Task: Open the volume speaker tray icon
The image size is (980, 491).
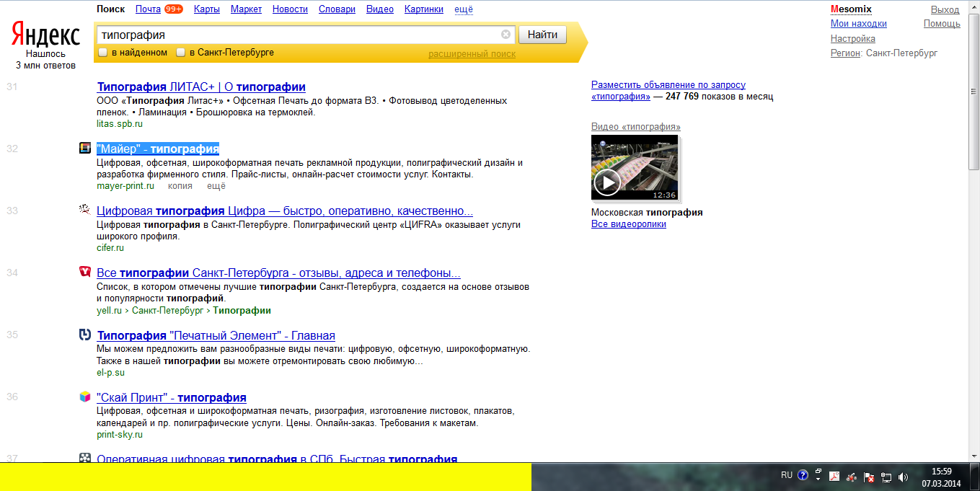Action: [x=904, y=477]
